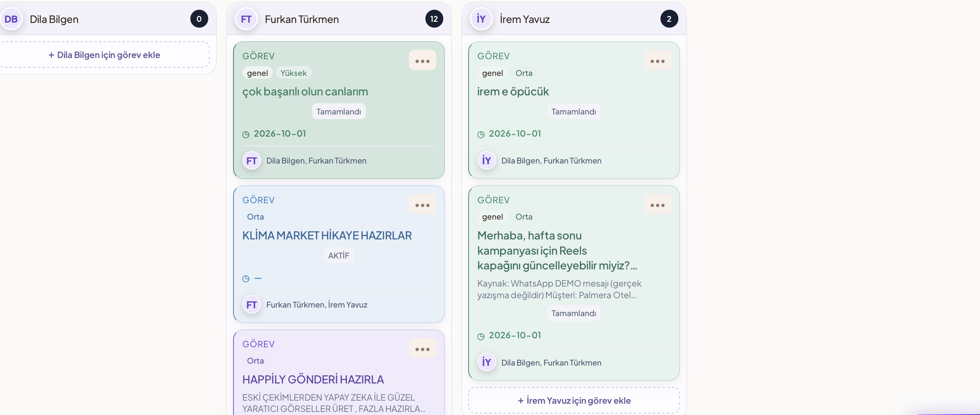Image resolution: width=980 pixels, height=415 pixels.
Task: Open task titled 'çok başarılı olun canlarım'
Action: coord(305,91)
